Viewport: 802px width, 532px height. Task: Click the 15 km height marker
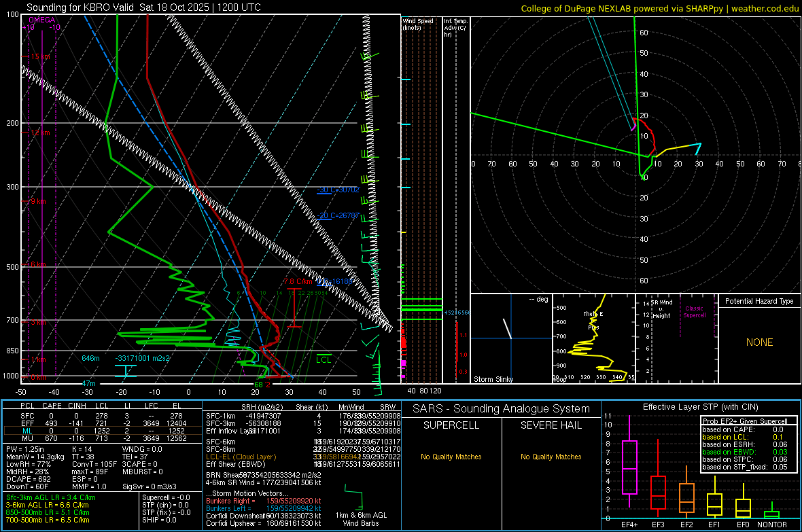(40, 57)
